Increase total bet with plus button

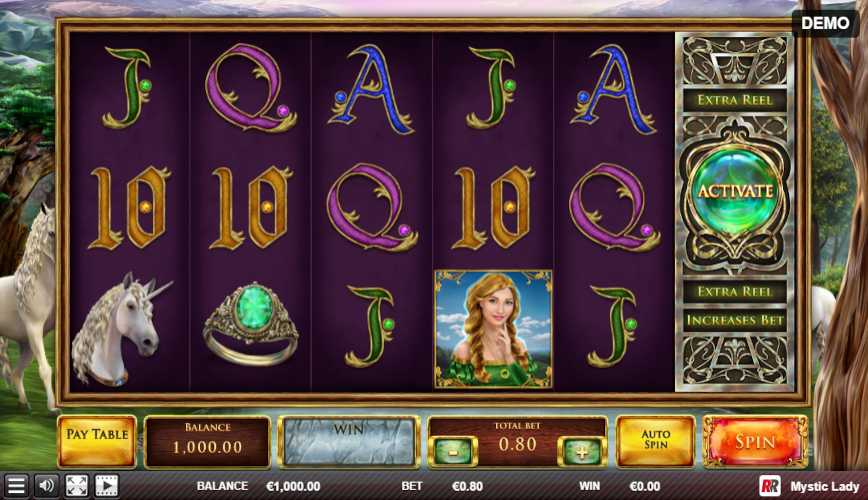click(x=581, y=451)
